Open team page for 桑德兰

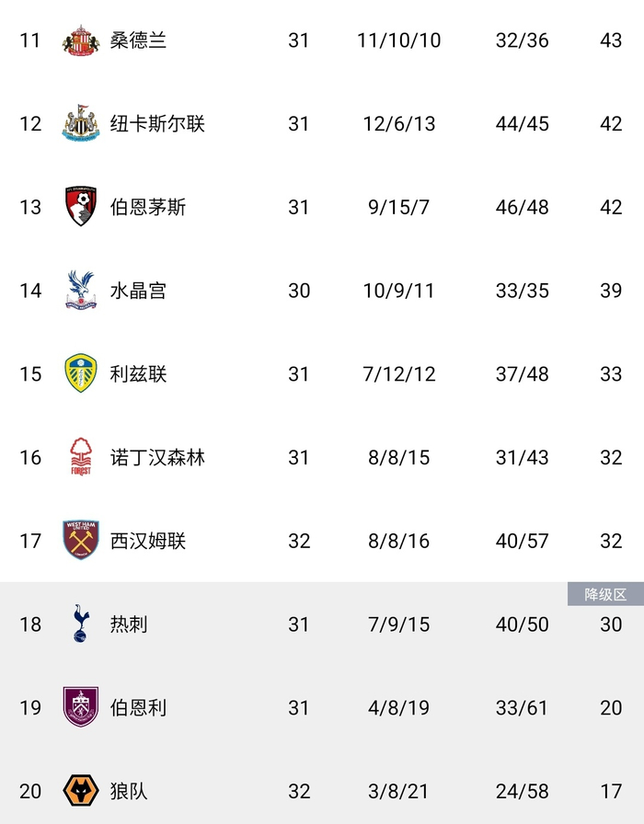click(138, 40)
